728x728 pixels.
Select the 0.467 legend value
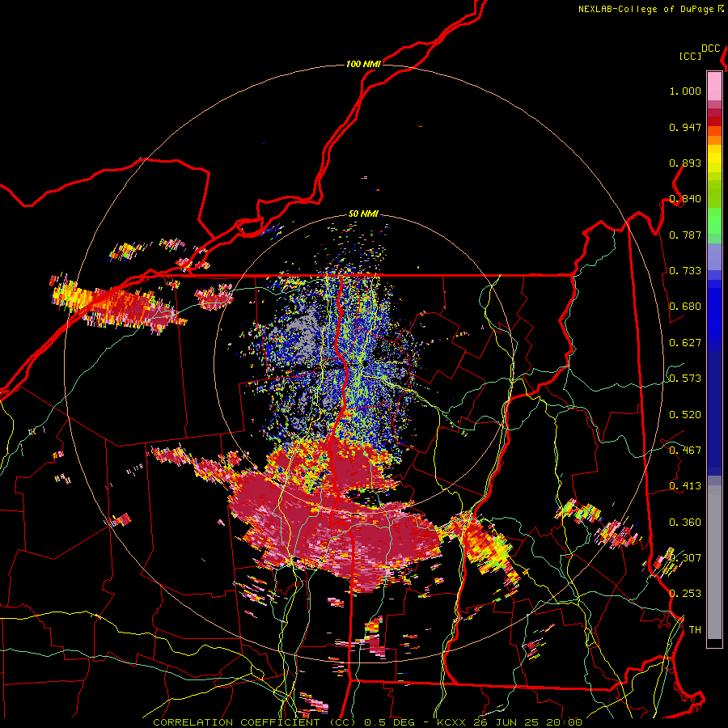pyautogui.click(x=685, y=450)
